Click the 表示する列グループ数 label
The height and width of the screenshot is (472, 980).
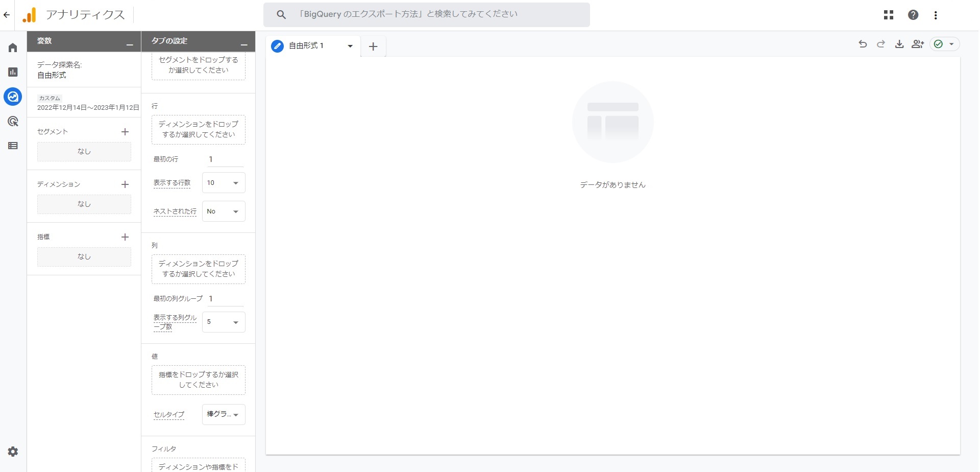tap(175, 322)
